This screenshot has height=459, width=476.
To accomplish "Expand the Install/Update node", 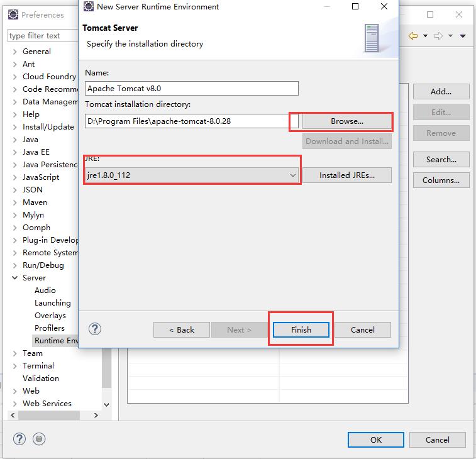I will (x=14, y=127).
